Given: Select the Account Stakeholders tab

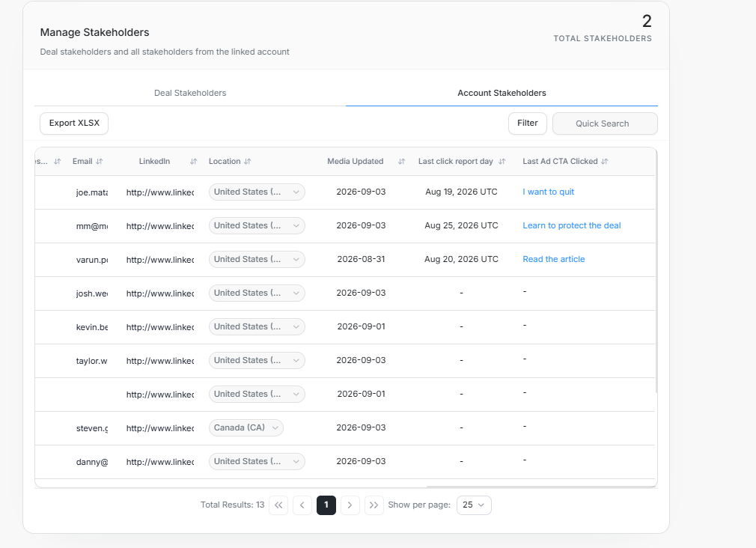Looking at the screenshot, I should [x=502, y=93].
